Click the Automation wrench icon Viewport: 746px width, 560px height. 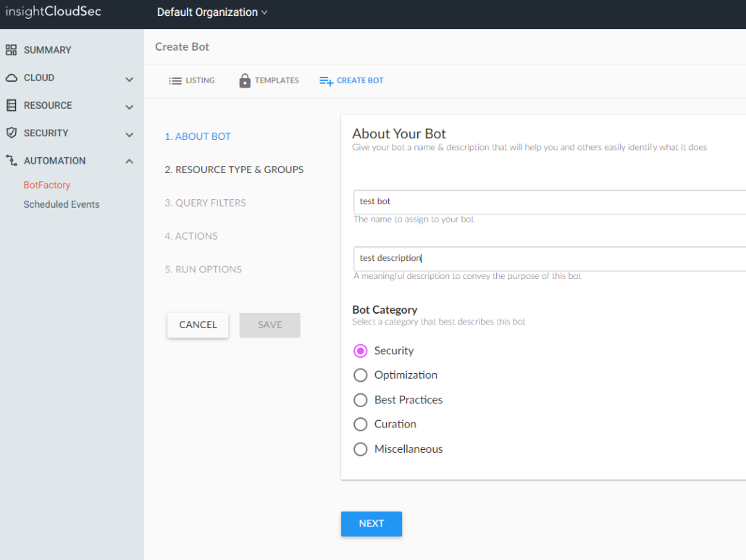click(13, 160)
